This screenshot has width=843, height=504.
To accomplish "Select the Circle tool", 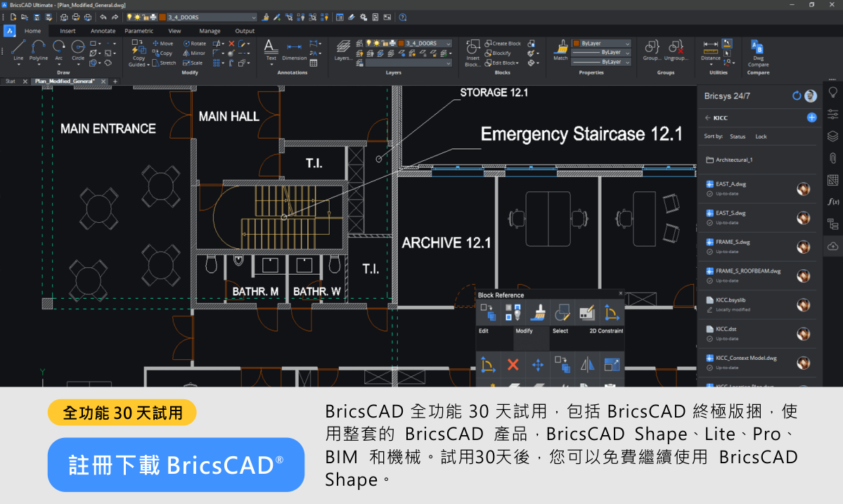I will pos(78,49).
